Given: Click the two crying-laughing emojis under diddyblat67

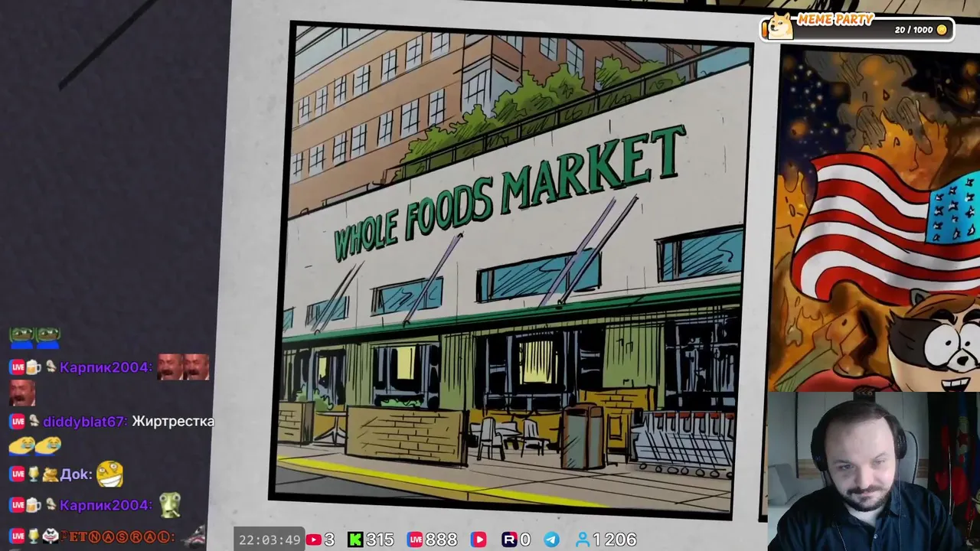Looking at the screenshot, I should coord(35,445).
